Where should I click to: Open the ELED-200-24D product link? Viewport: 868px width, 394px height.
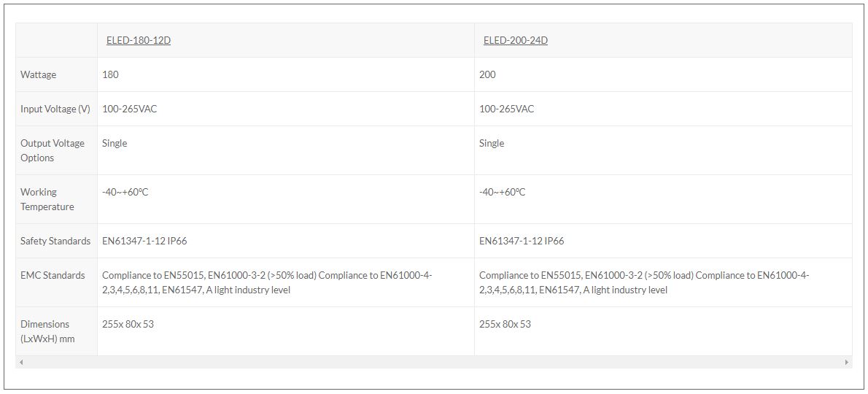(515, 40)
